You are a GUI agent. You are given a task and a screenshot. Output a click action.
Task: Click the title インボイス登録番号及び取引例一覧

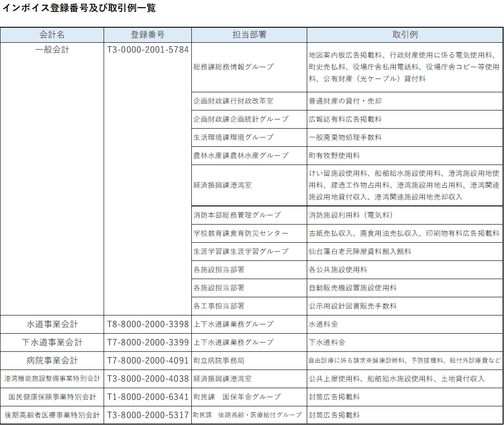click(79, 8)
